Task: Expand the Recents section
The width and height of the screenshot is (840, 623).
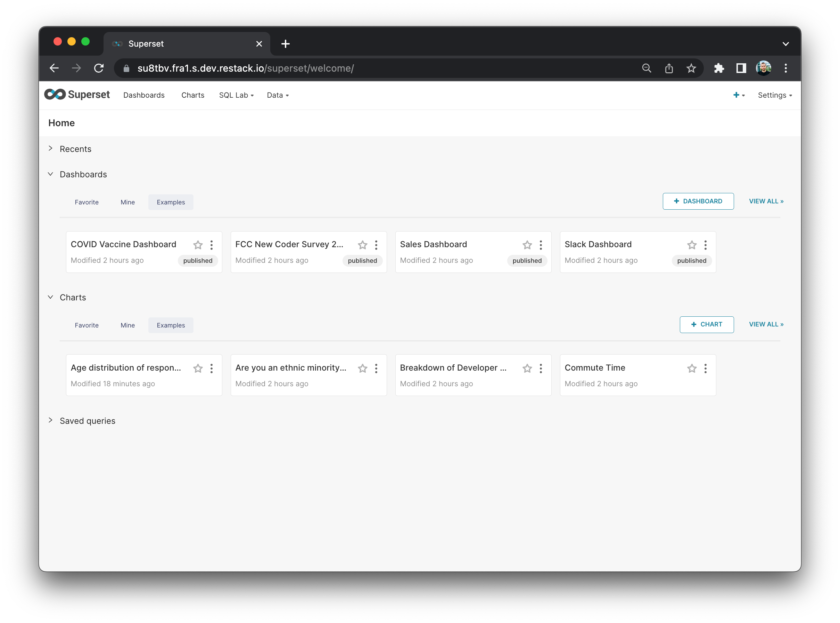Action: (75, 149)
